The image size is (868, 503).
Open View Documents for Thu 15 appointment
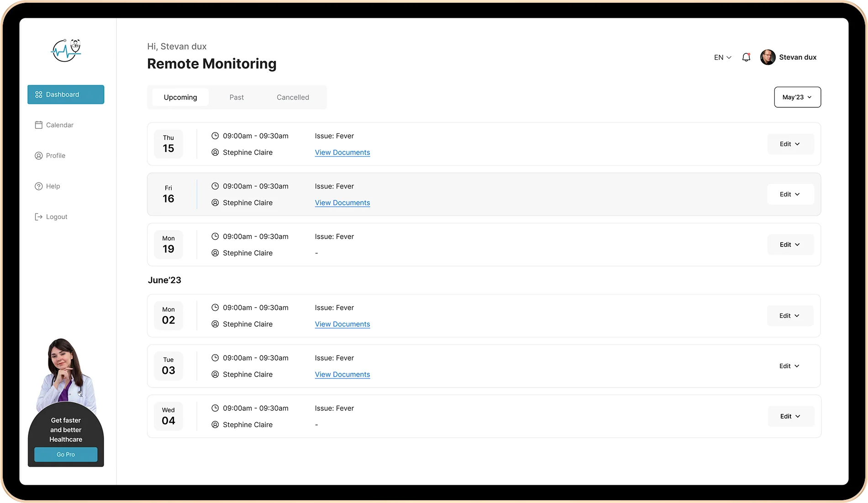coord(342,152)
